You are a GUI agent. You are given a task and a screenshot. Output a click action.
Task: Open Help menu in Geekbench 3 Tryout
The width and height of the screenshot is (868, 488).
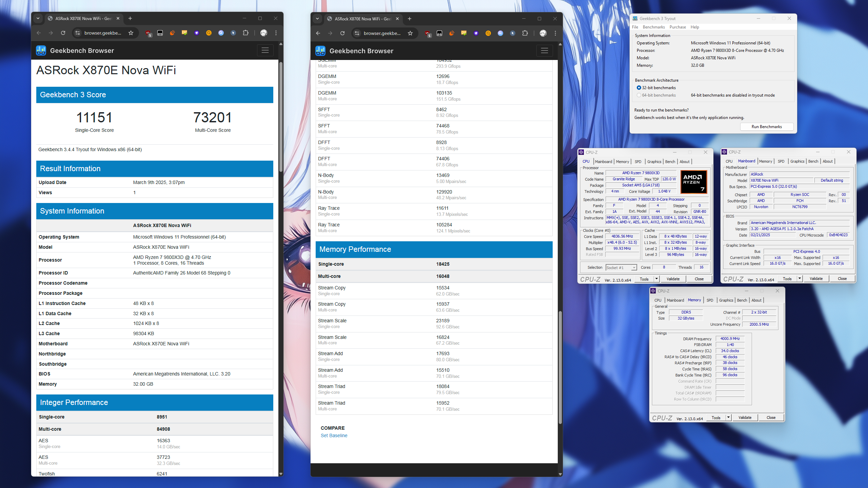pos(695,27)
